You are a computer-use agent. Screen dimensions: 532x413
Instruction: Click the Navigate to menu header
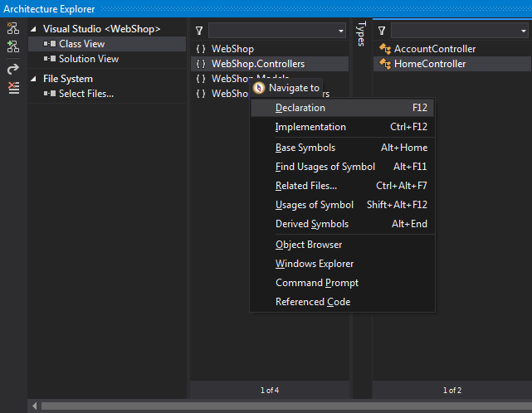[x=286, y=88]
